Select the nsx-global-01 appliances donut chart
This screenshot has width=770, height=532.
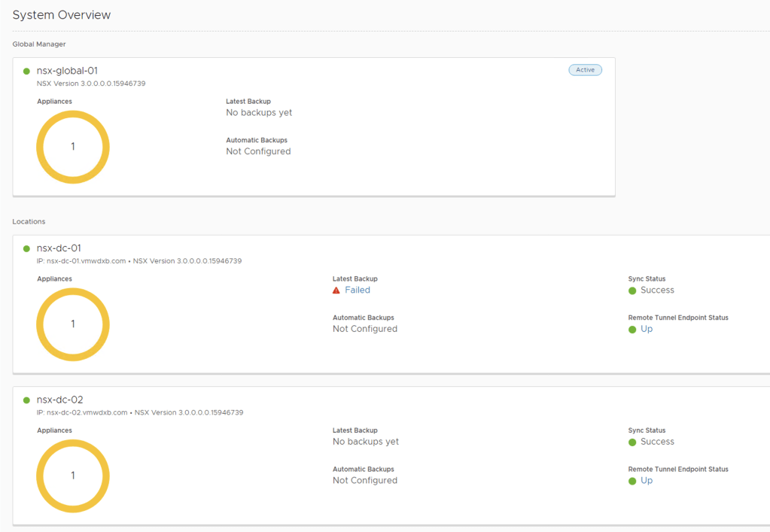point(73,147)
